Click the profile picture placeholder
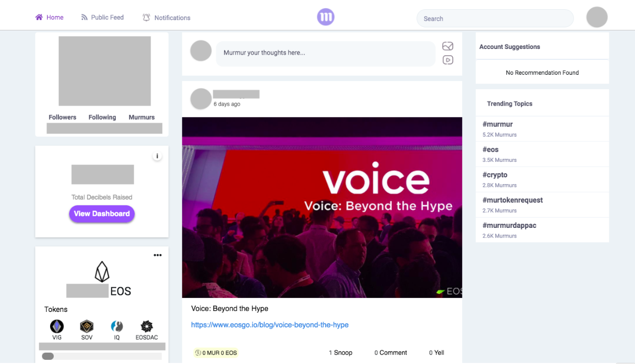Screen dimensions: 635x364 click(x=105, y=71)
